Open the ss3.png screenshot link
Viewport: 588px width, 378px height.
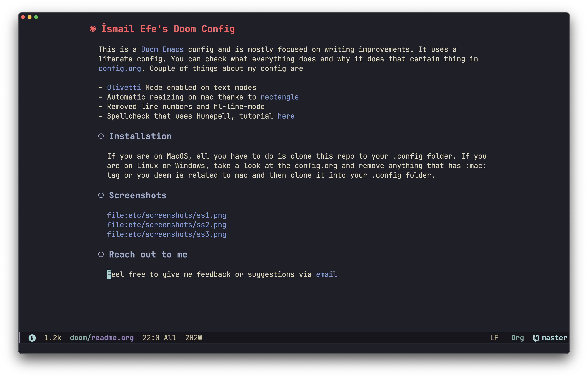pos(167,234)
